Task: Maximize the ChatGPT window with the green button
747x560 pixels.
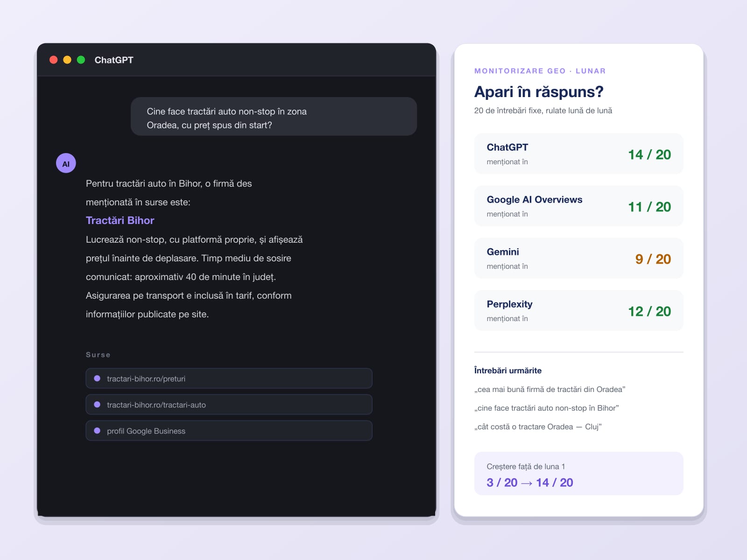Action: tap(81, 60)
